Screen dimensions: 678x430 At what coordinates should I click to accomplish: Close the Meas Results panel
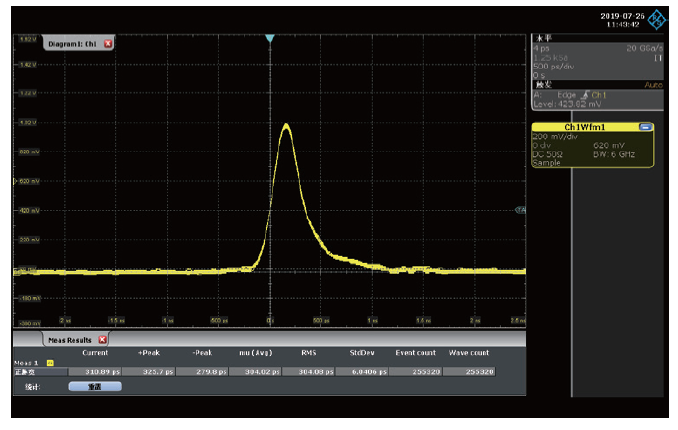pos(102,340)
